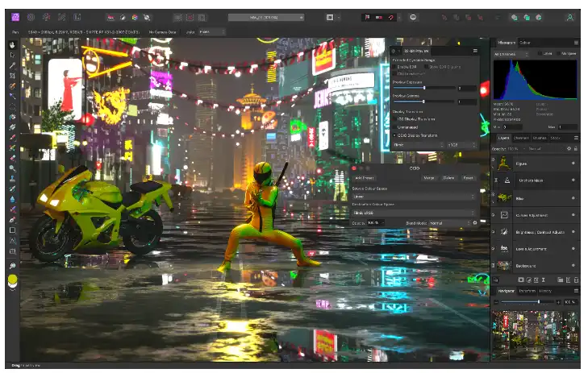The width and height of the screenshot is (588, 373).
Task: Switch to the Transform tab
Action: coord(528,291)
